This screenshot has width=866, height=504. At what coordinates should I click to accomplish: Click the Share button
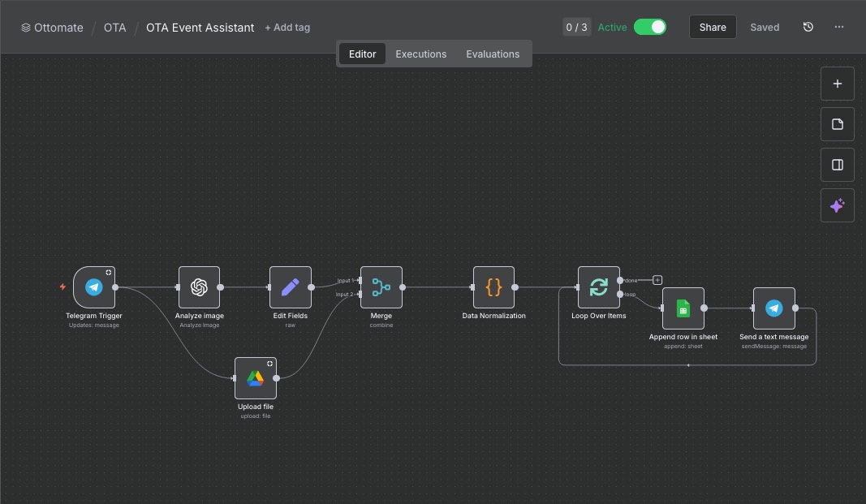pos(712,27)
